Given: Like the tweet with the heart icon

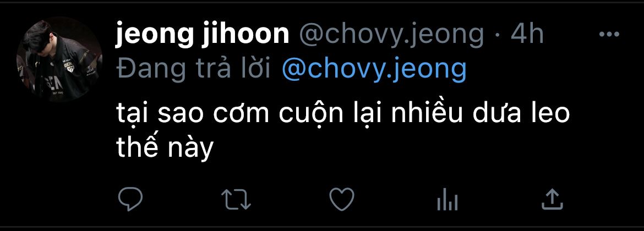Looking at the screenshot, I should click(x=342, y=199).
